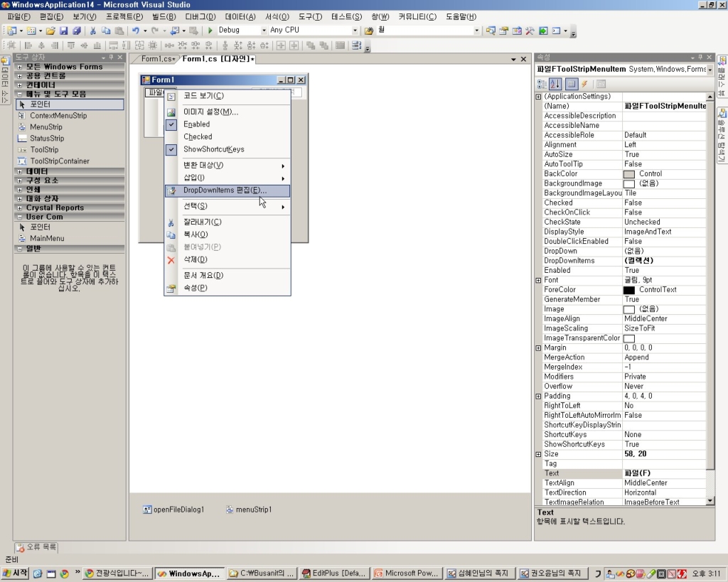The height and width of the screenshot is (582, 728).
Task: Open the Debug configuration dropdown
Action: 264,31
